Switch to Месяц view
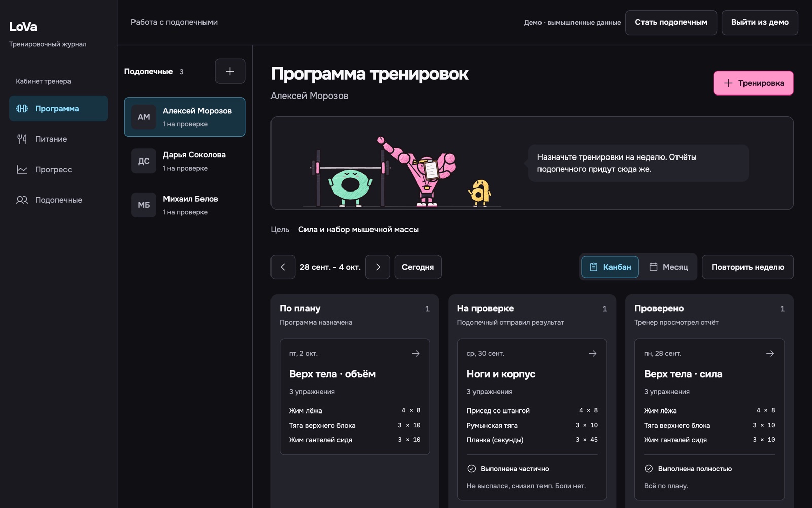This screenshot has width=812, height=508. point(668,267)
